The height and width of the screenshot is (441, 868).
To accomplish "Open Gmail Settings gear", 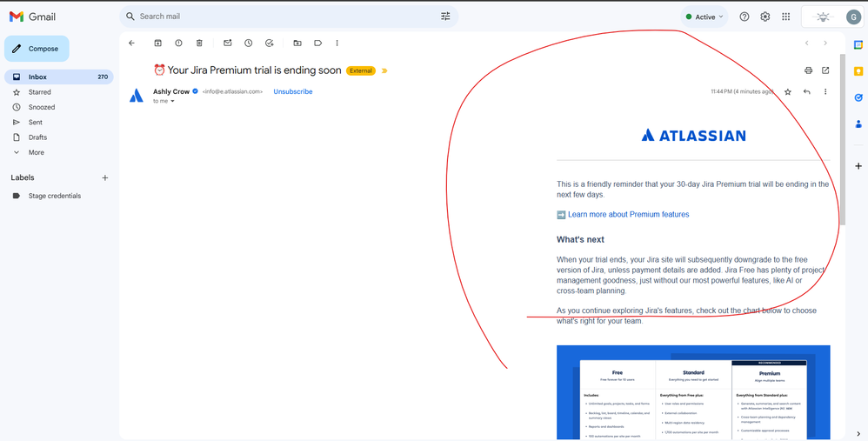I will click(x=765, y=17).
